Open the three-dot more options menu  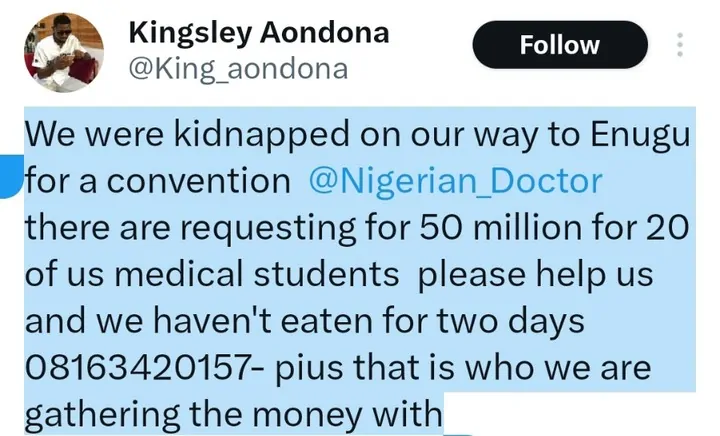point(681,45)
